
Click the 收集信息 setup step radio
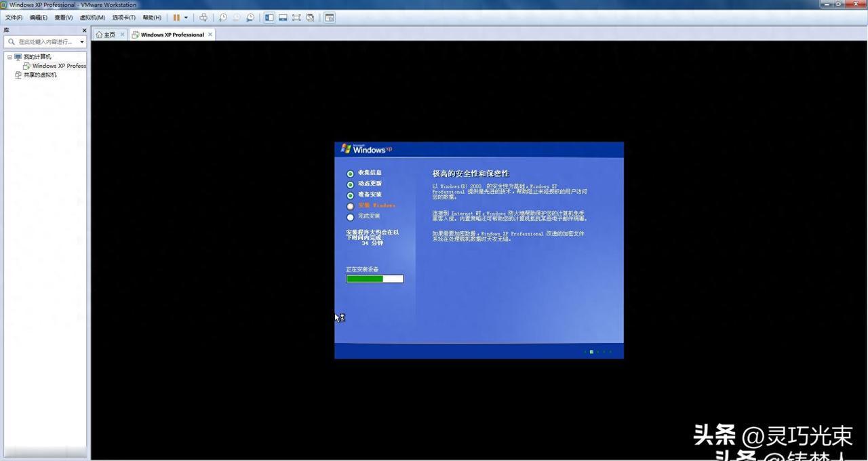point(351,174)
